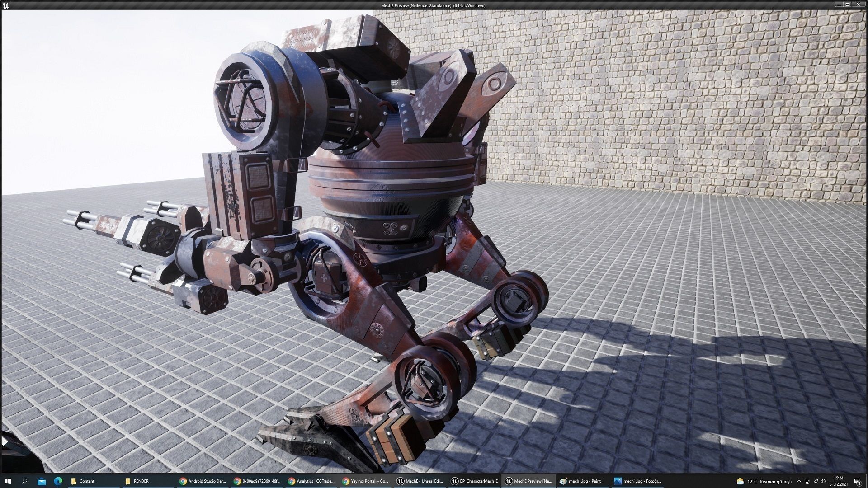The width and height of the screenshot is (868, 488).
Task: Select MechE Preview taskbar button
Action: coord(528,481)
